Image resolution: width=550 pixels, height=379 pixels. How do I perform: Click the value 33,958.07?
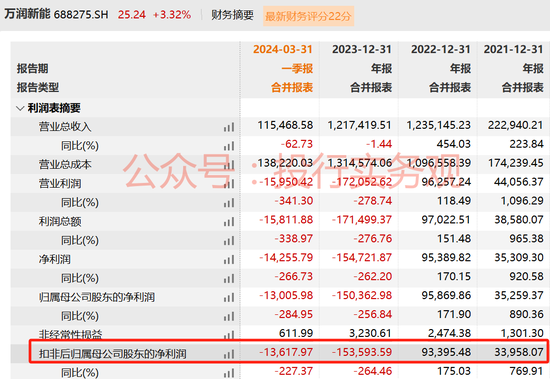(519, 352)
